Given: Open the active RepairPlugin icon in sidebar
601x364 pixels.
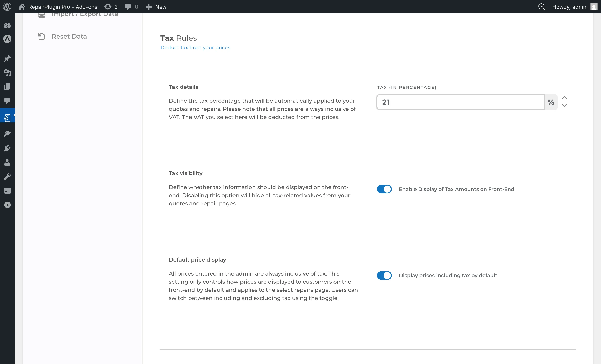Looking at the screenshot, I should pos(7,118).
